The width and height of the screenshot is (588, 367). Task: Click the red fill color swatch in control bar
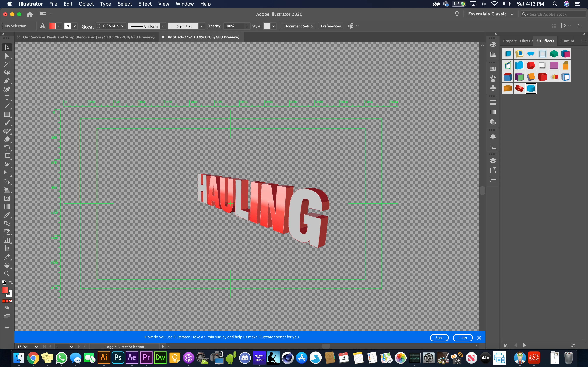point(52,26)
